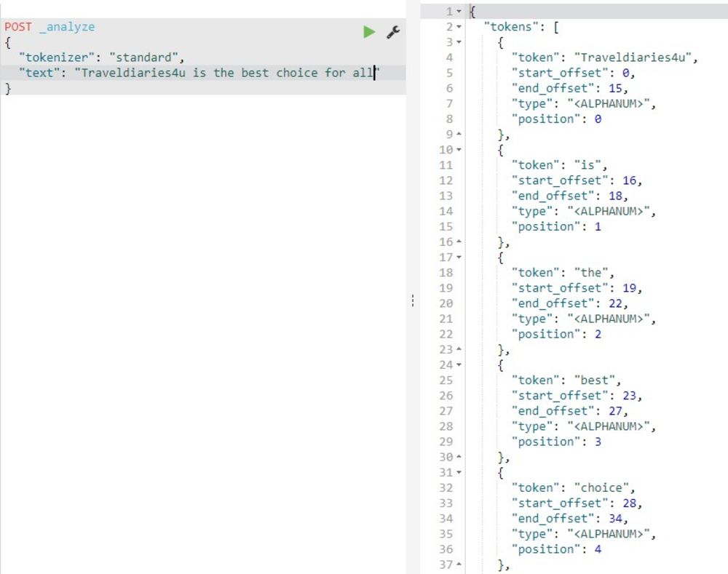The image size is (728, 574).
Task: Collapse the object starting at line 24
Action: pyautogui.click(x=459, y=364)
